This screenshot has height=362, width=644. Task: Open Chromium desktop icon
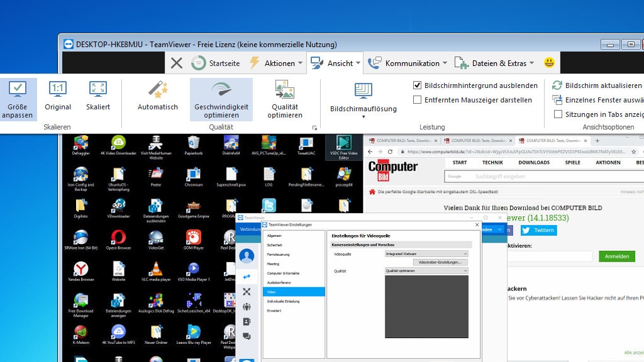pos(193,177)
